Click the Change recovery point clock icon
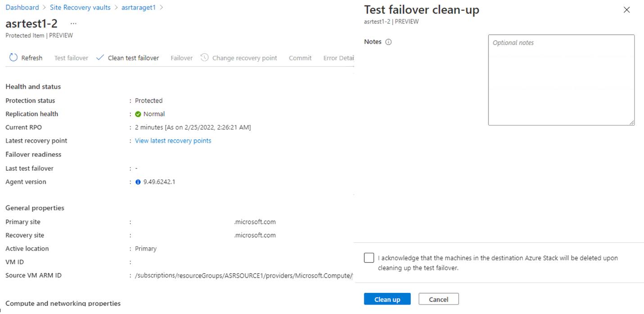 click(205, 58)
